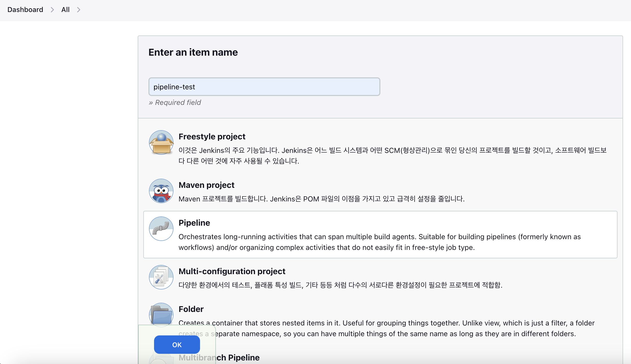The height and width of the screenshot is (364, 631).
Task: Click the Folder description paragraph
Action: pos(386,323)
